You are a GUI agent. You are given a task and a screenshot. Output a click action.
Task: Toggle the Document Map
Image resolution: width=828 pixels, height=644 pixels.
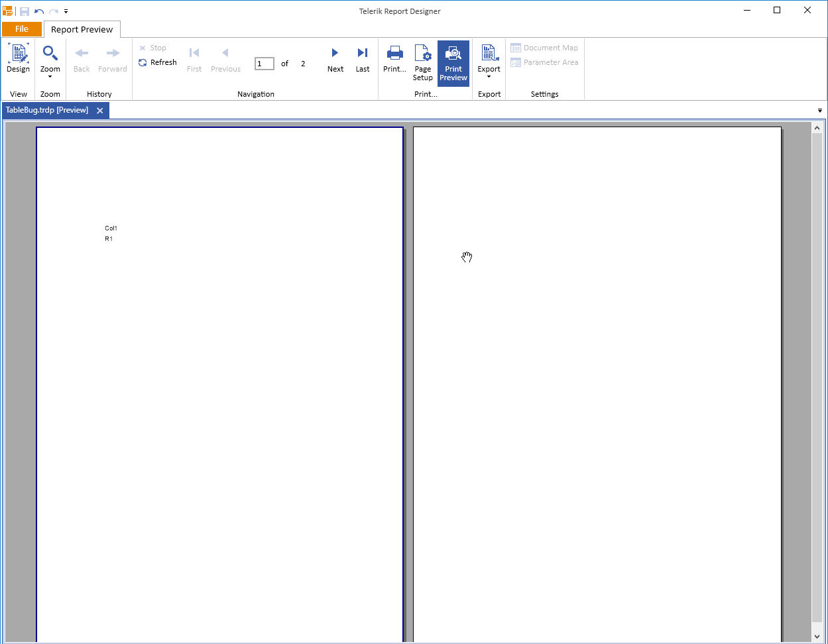pyautogui.click(x=544, y=48)
